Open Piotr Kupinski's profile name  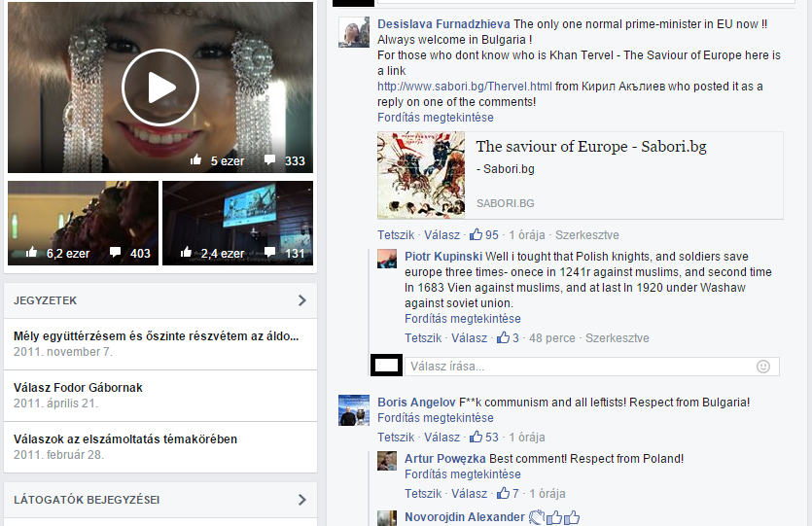tap(443, 257)
